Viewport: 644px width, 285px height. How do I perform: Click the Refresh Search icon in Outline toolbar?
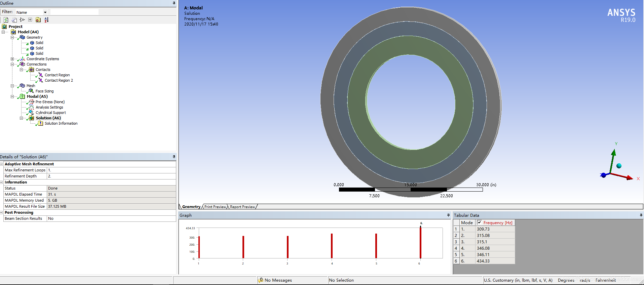[x=6, y=20]
